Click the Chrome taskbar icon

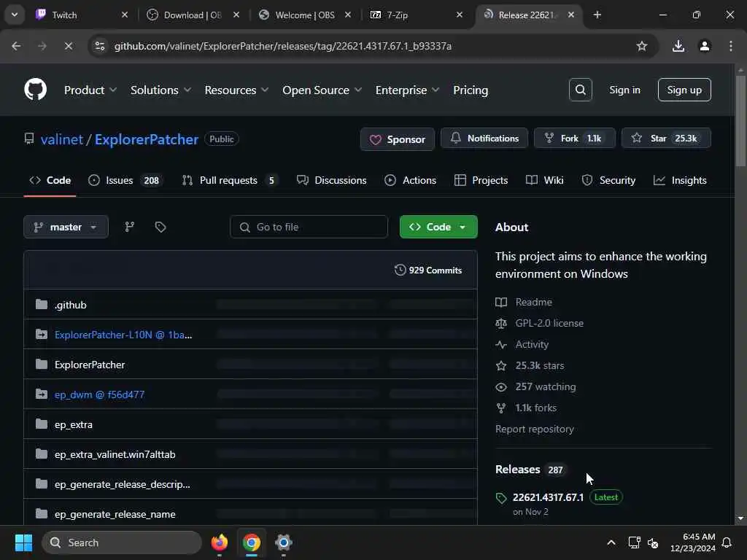tap(251, 542)
